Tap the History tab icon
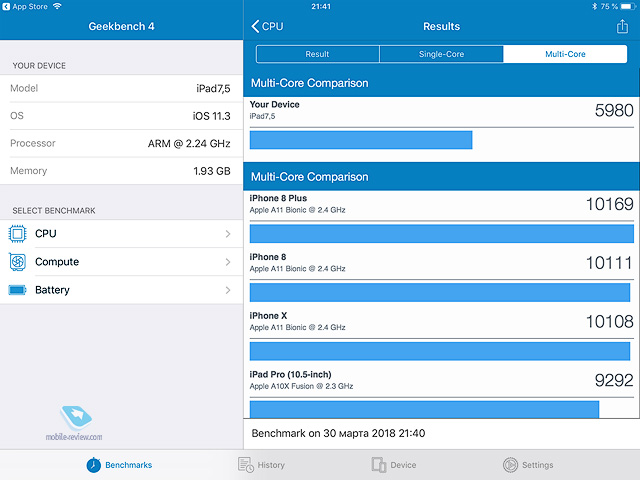This screenshot has width=640, height=480. [x=246, y=465]
